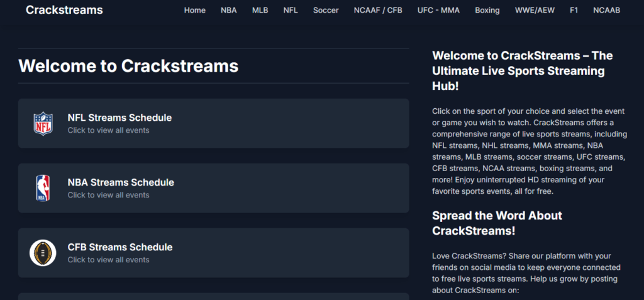This screenshot has height=300, width=644.
Task: Go to Home in the navigation bar
Action: (x=195, y=10)
